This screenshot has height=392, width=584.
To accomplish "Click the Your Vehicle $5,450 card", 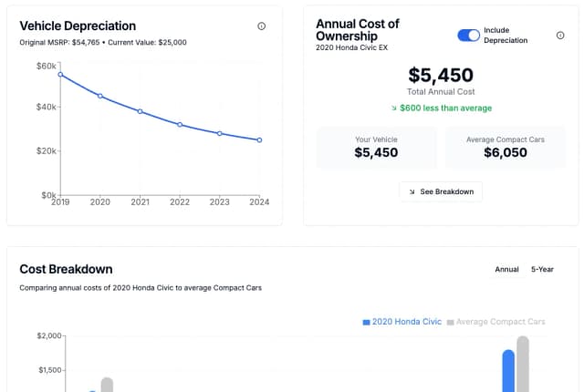I will (376, 148).
